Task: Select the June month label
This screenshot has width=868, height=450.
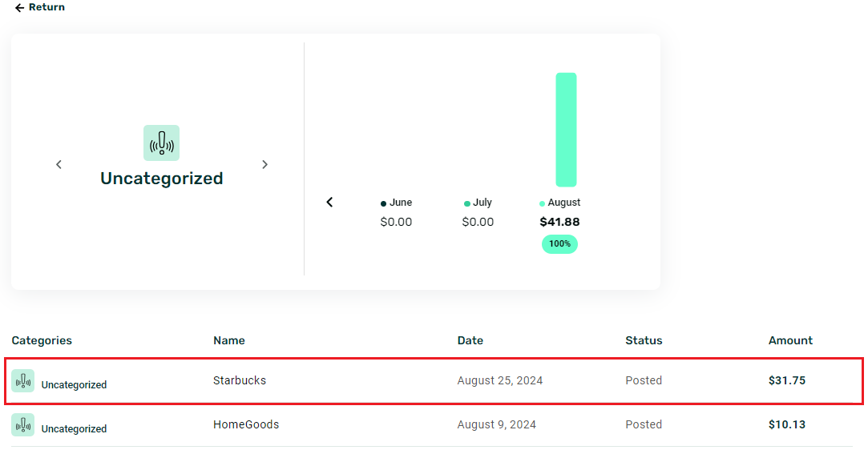Action: (400, 203)
